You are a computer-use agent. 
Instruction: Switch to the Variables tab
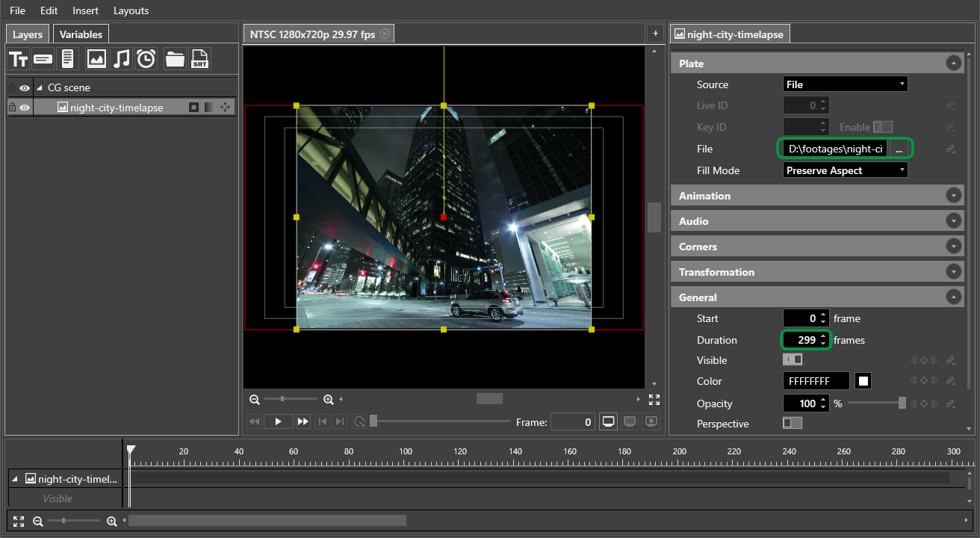(81, 34)
